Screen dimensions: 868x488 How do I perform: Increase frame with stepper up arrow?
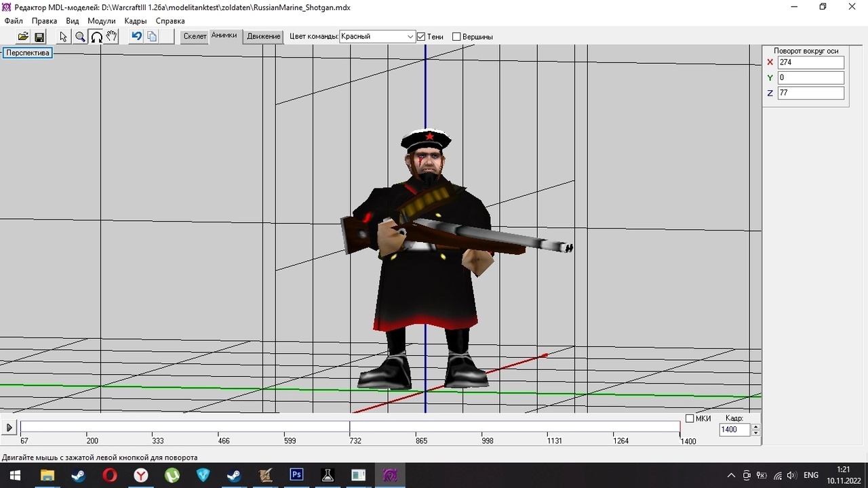pyautogui.click(x=755, y=426)
